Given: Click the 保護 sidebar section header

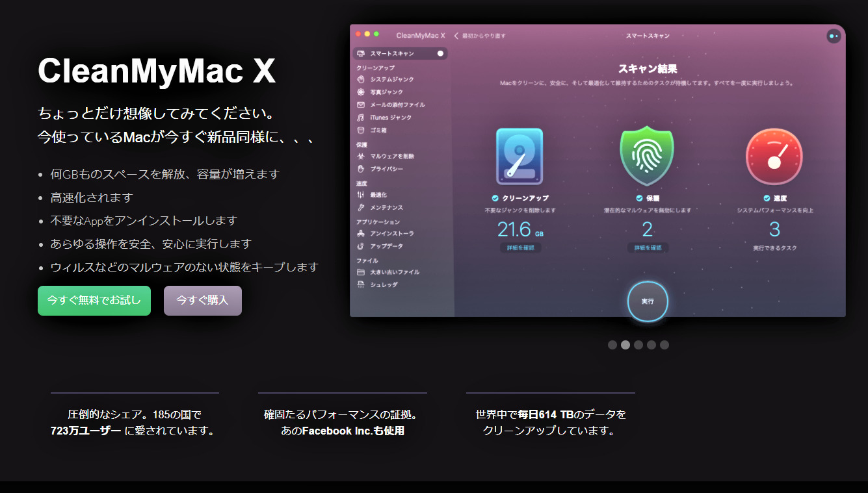Looking at the screenshot, I should point(362,145).
